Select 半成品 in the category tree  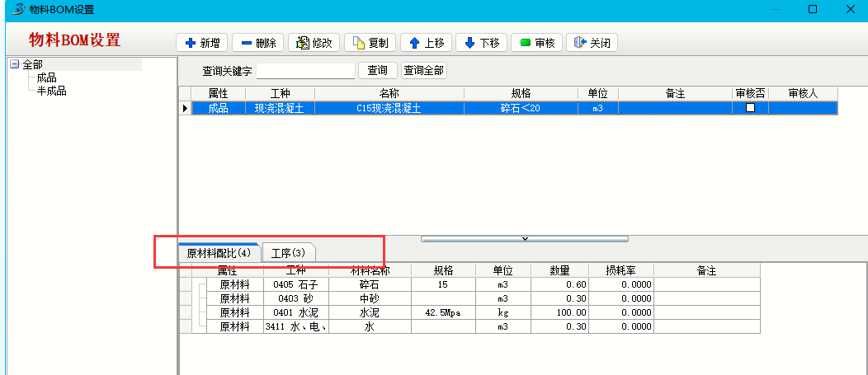pyautogui.click(x=51, y=91)
